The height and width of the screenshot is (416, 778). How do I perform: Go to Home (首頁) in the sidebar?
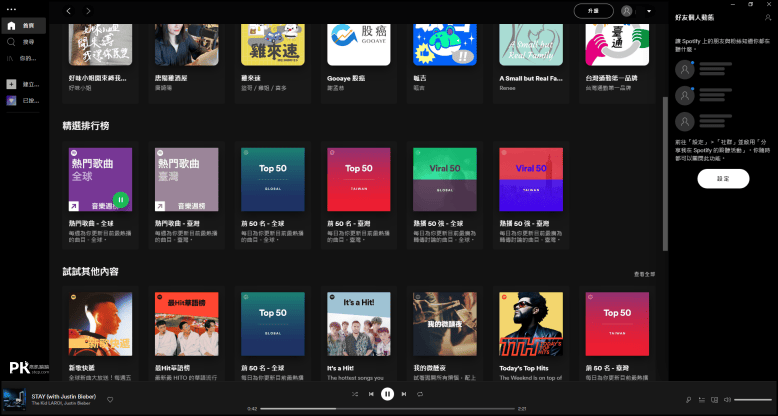pos(24,26)
